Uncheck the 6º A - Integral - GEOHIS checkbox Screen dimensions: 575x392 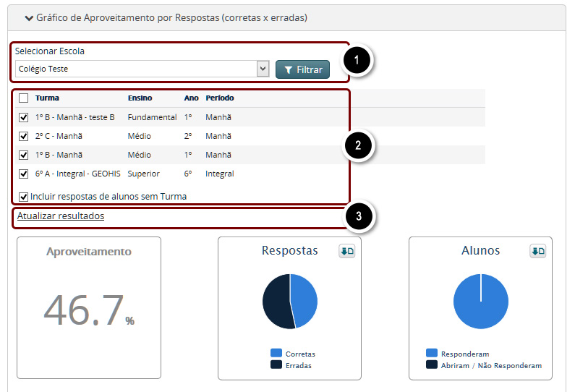click(x=24, y=174)
